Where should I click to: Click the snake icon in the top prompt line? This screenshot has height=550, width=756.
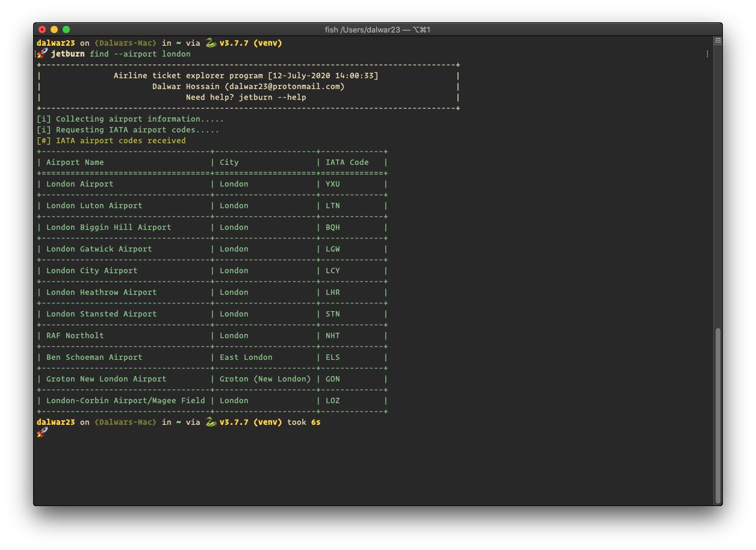point(211,43)
